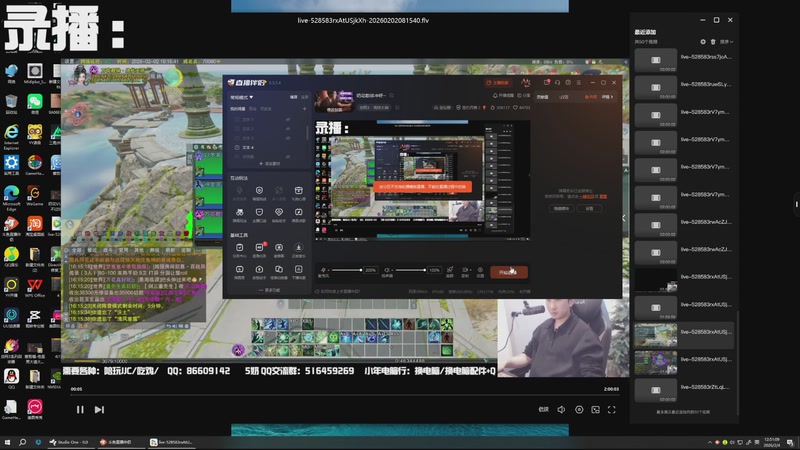Open the 排序 sort dropdown
This screenshot has width=800, height=450.
click(x=727, y=42)
